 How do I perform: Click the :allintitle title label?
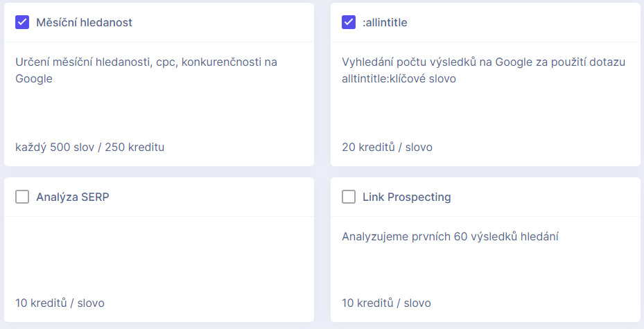[385, 23]
